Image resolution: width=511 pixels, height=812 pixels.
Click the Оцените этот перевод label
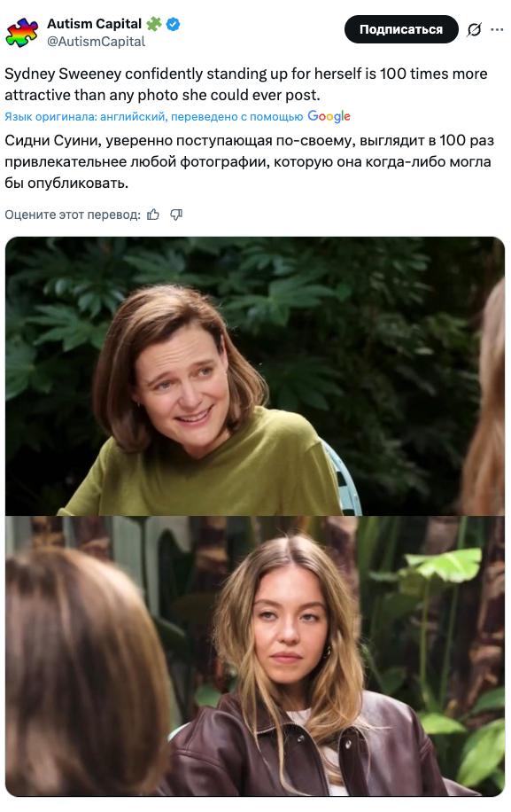[73, 215]
